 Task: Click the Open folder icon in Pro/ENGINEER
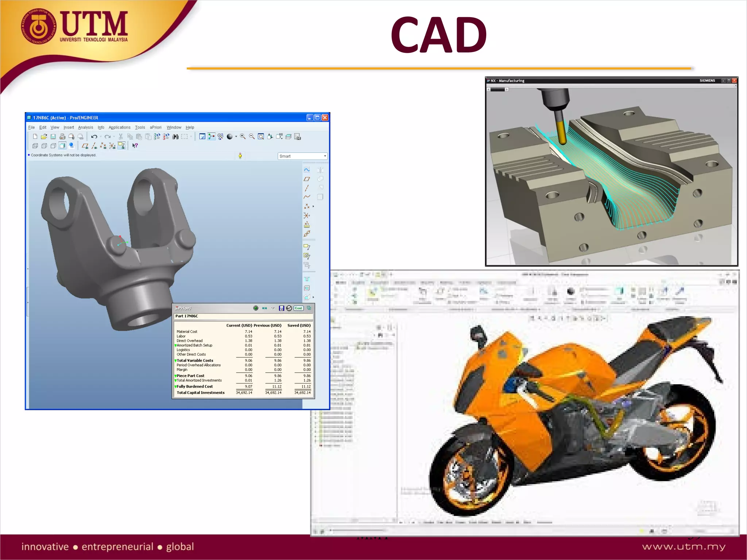pos(44,137)
